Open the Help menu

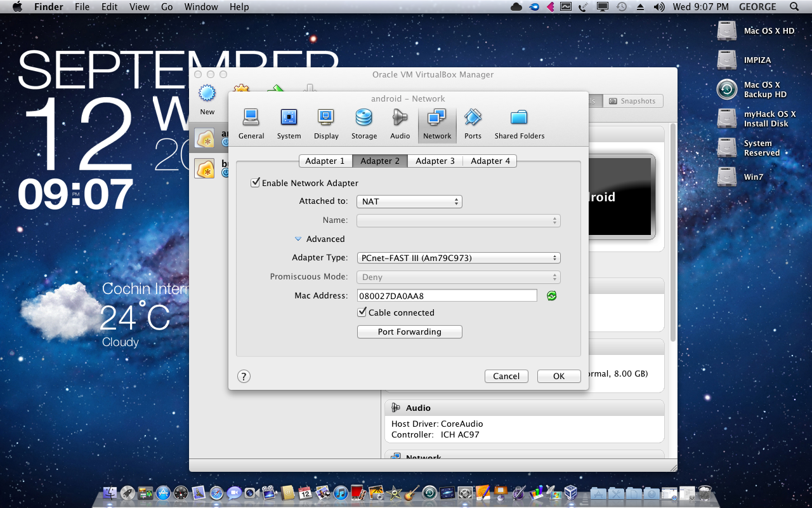239,7
